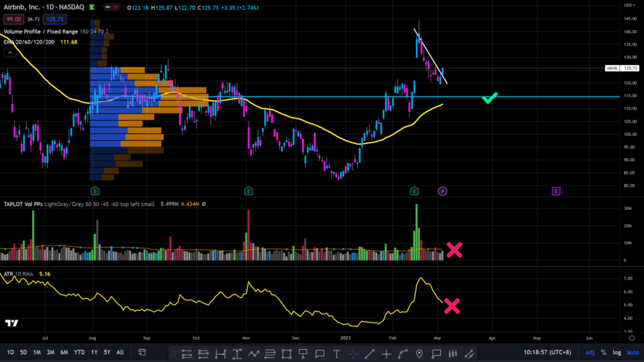
Task: Select the price range measure tool
Action: 237,354
